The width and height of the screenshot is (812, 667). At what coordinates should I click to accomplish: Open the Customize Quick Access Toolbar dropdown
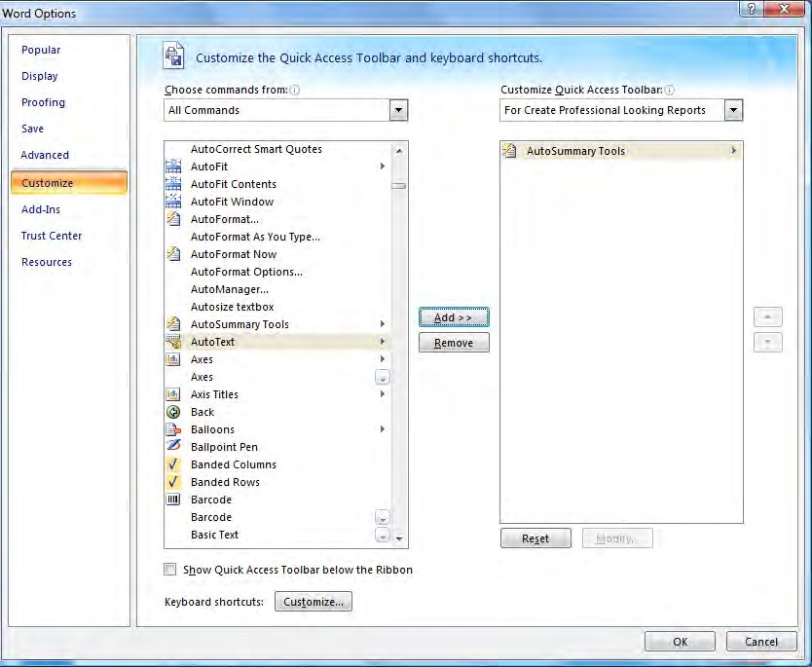point(733,110)
